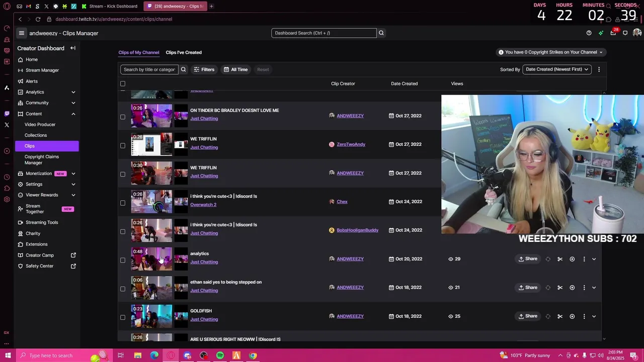This screenshot has height=362, width=644.
Task: Open Collections under Content
Action: point(36,135)
